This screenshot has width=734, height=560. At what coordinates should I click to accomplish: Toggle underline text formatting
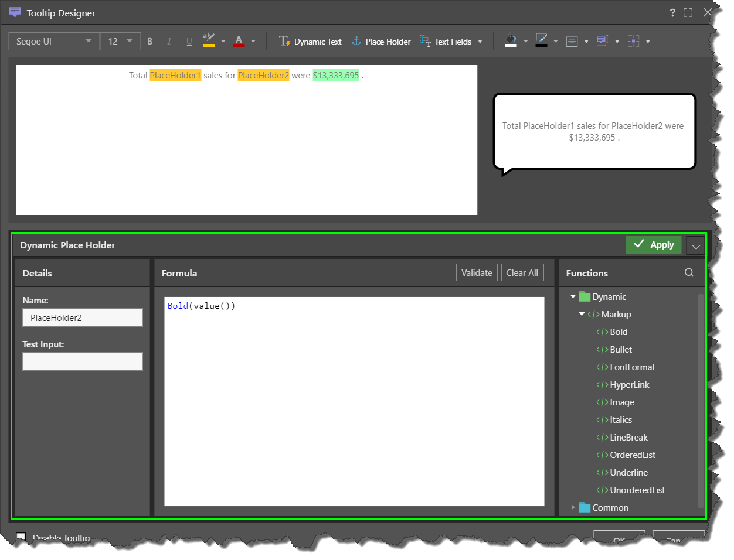(189, 42)
